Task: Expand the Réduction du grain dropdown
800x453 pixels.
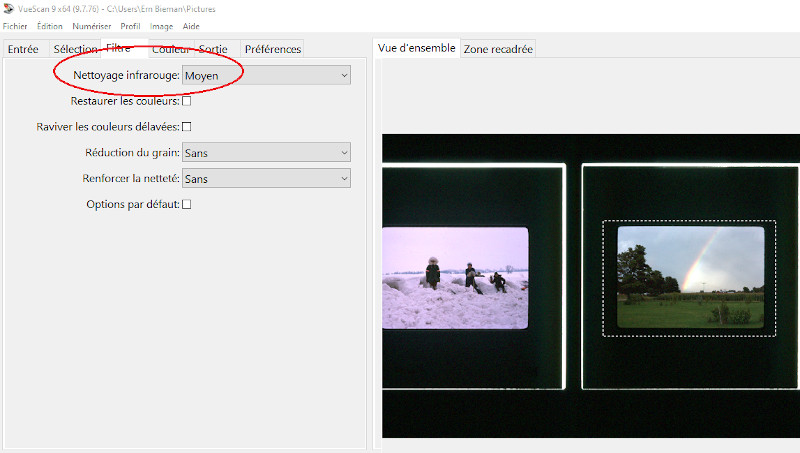Action: click(x=266, y=153)
